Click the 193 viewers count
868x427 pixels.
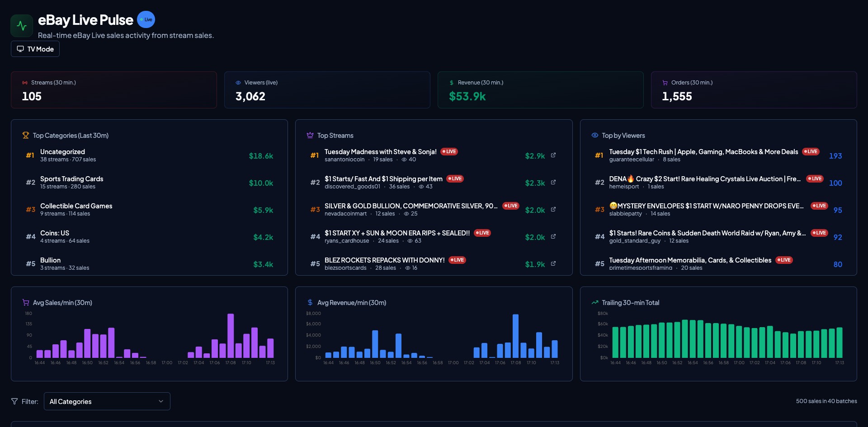[x=835, y=156]
